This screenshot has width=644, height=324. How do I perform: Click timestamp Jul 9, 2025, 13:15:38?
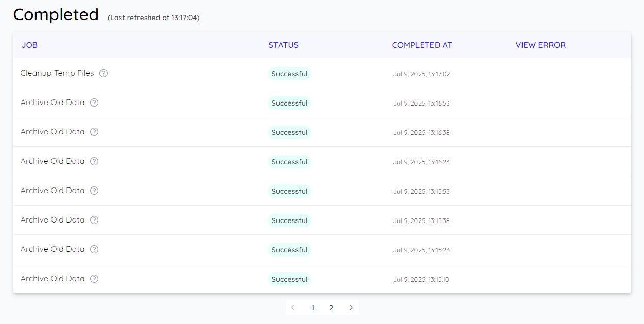pyautogui.click(x=422, y=221)
